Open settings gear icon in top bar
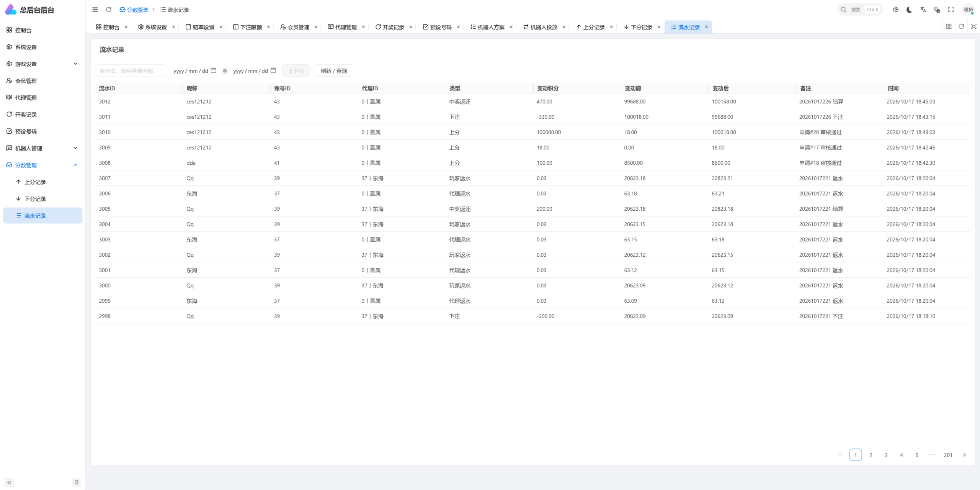This screenshot has width=980, height=490. click(896, 10)
